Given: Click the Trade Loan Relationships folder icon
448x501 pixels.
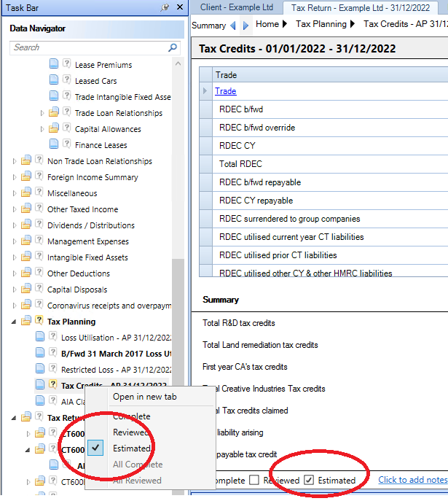Looking at the screenshot, I should 54,112.
